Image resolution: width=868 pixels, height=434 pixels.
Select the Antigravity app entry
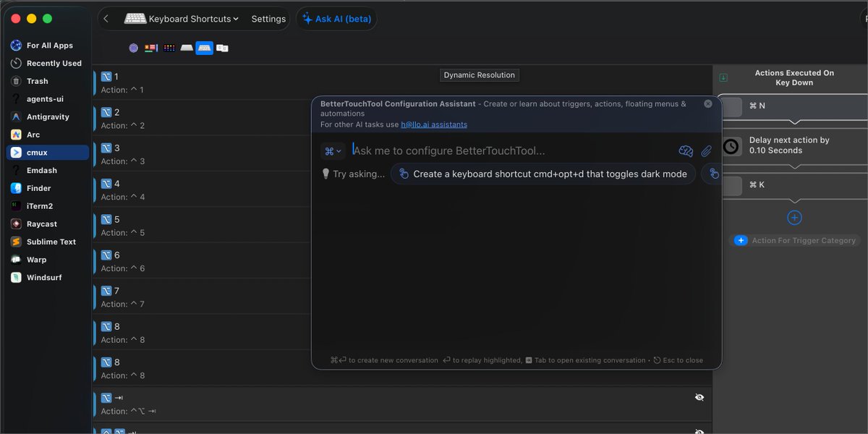pyautogui.click(x=48, y=117)
